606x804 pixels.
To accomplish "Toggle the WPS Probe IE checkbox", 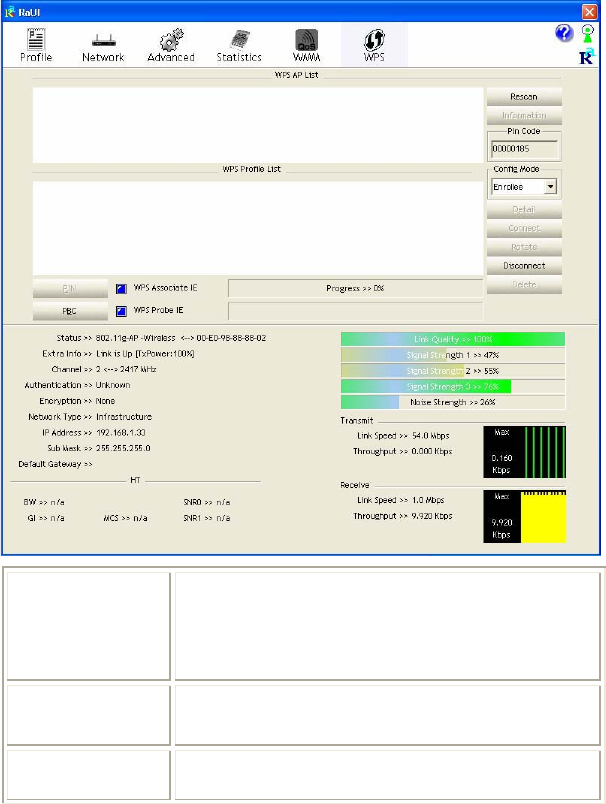I will click(x=121, y=311).
